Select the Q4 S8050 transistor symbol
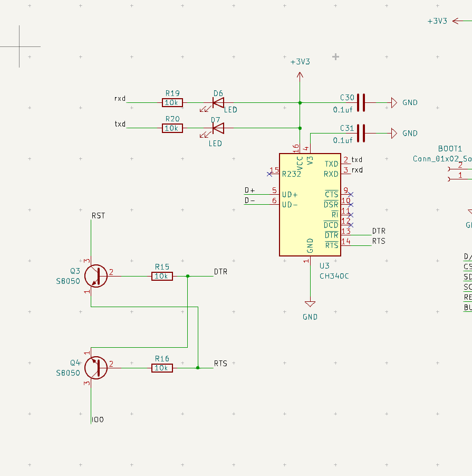Screen dimensions: 472x476 pyautogui.click(x=95, y=368)
